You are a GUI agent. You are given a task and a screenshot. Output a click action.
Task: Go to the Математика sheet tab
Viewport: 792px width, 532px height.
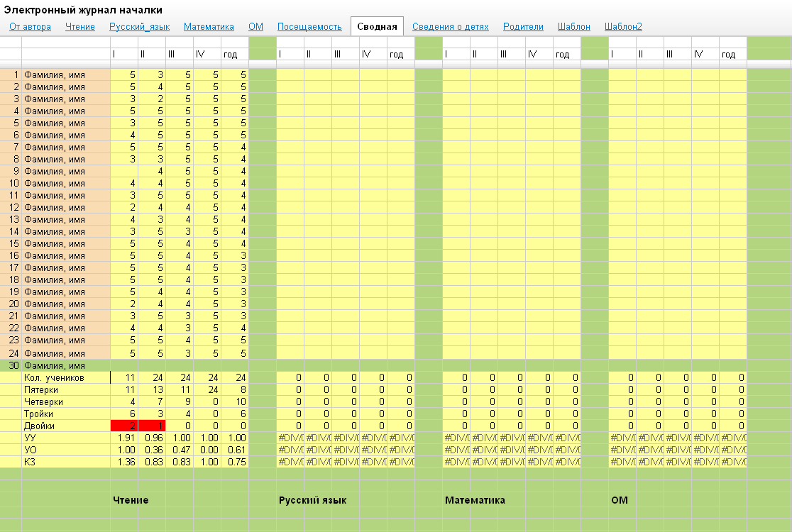209,27
